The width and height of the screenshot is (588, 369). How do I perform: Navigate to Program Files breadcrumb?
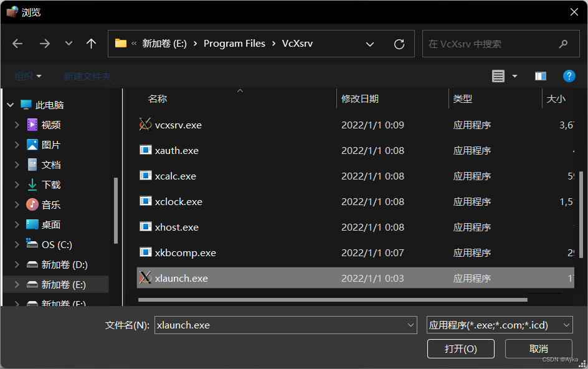(x=234, y=44)
